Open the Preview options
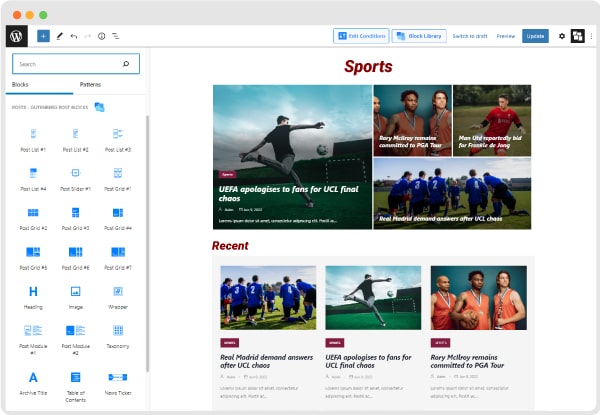The height and width of the screenshot is (415, 600). click(506, 36)
